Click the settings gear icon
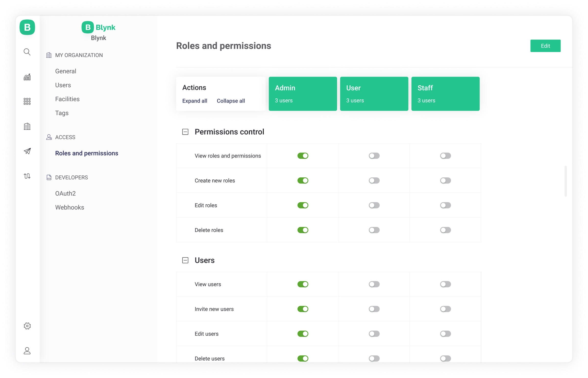 [27, 326]
